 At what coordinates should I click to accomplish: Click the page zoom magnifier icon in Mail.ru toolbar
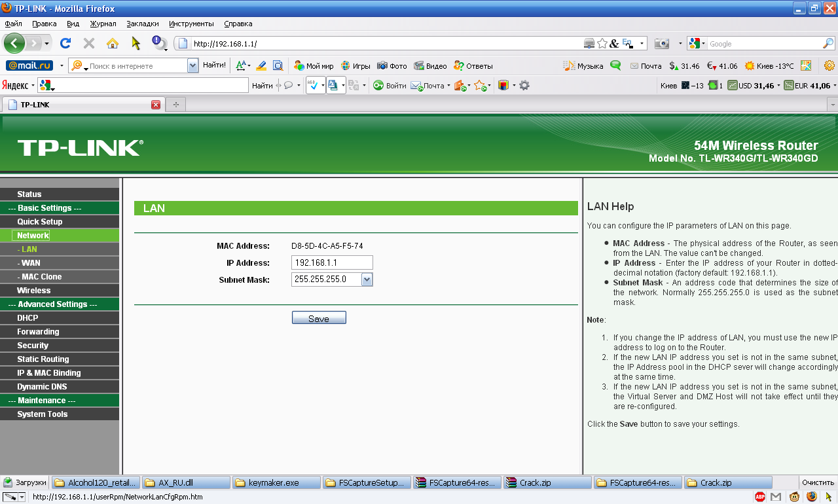pos(278,65)
